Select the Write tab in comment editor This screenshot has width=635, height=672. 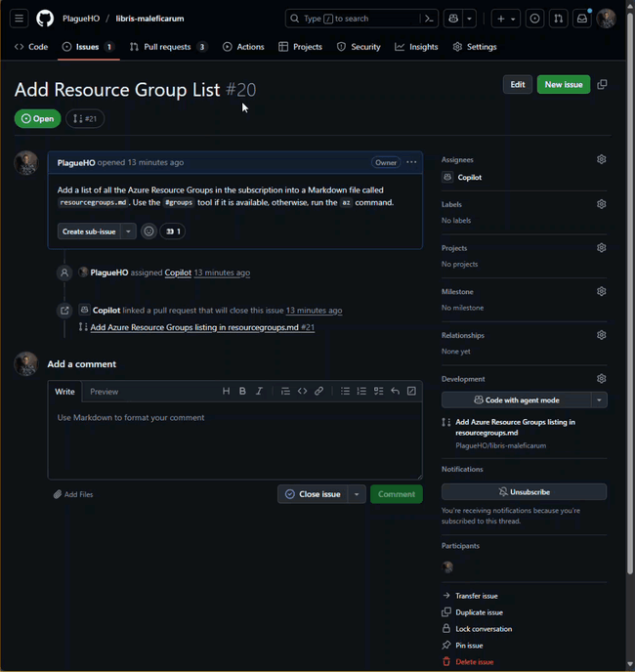pyautogui.click(x=64, y=392)
